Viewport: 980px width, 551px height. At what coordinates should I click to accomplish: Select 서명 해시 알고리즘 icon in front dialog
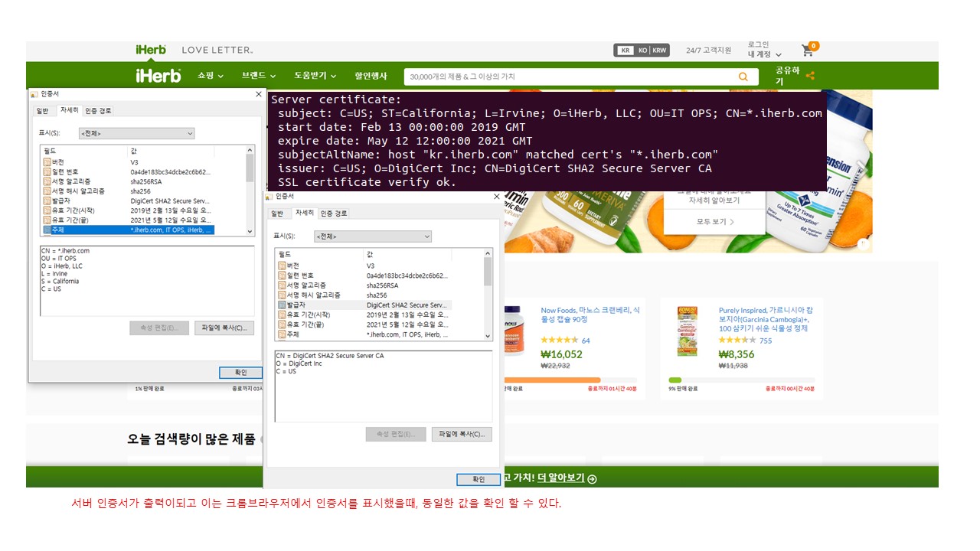tap(282, 295)
